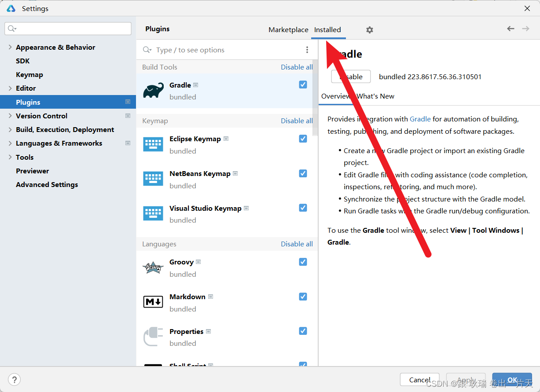Expand Build, Execution, Deployment node

[x=10, y=129]
